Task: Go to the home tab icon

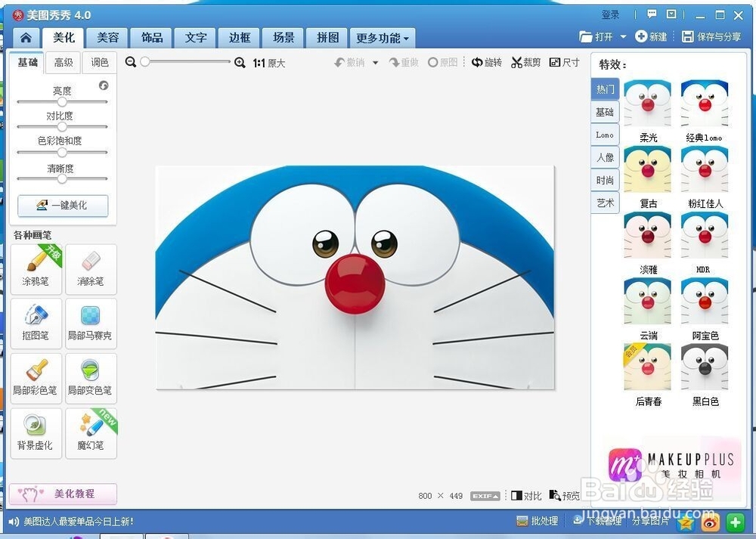Action: (x=26, y=38)
